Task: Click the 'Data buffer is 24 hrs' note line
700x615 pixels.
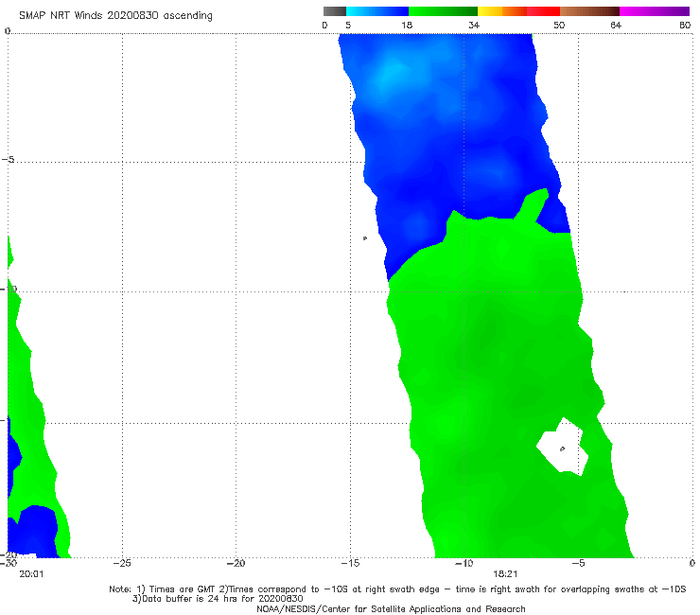Action: (218, 599)
